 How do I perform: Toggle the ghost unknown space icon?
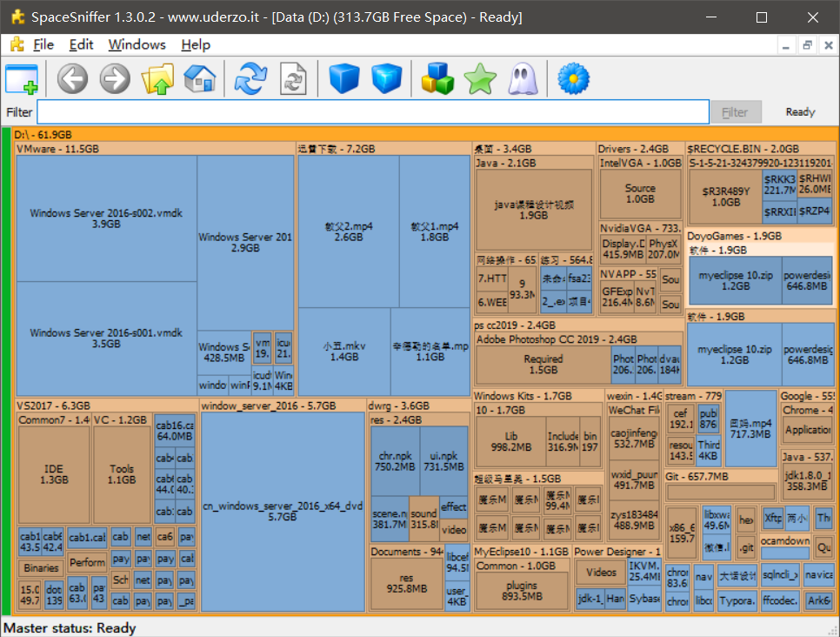(x=521, y=78)
